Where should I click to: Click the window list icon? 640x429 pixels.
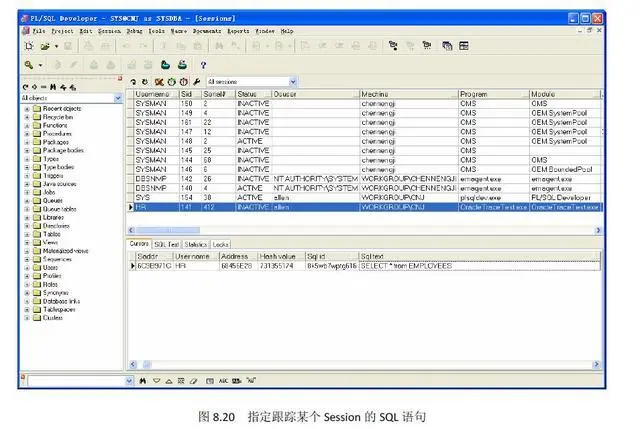(x=447, y=46)
